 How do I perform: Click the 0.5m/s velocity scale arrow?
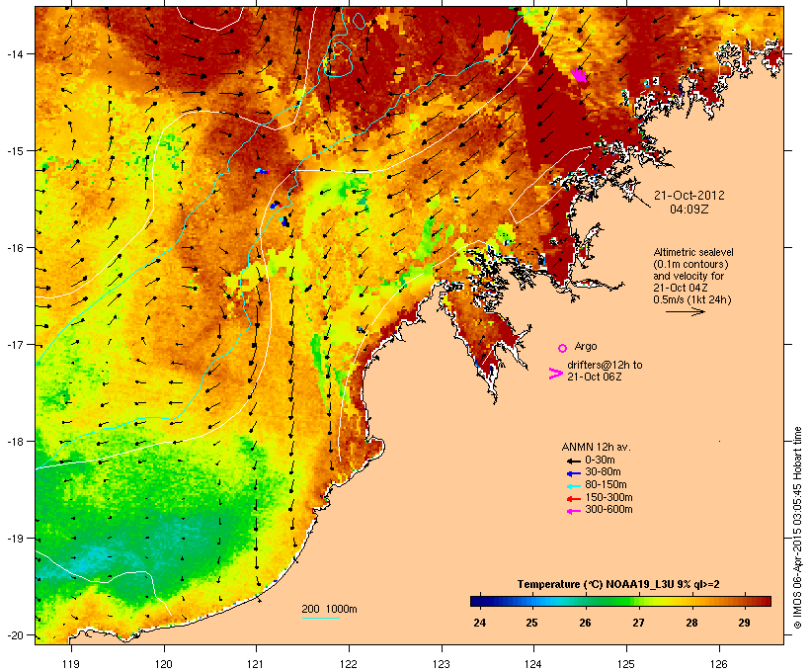[686, 311]
